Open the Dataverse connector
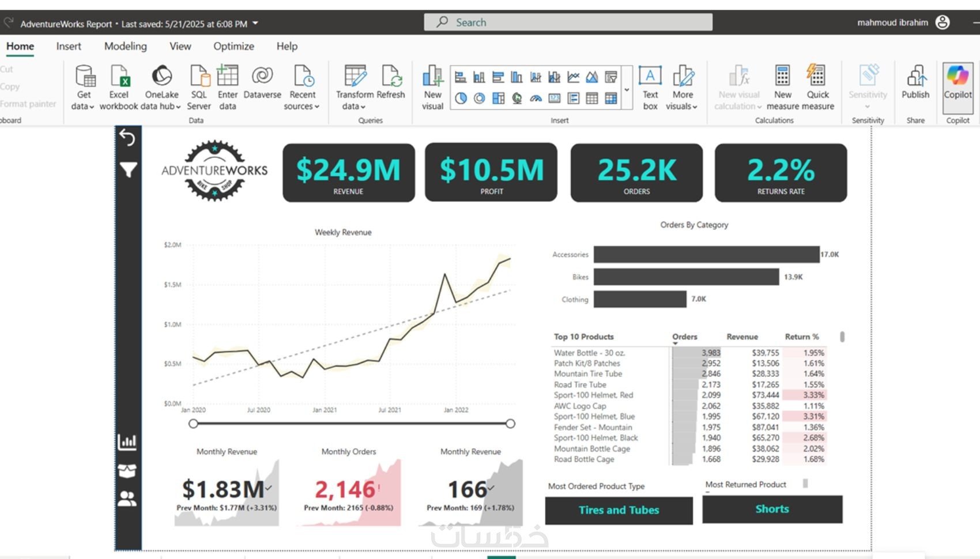Image resolution: width=980 pixels, height=559 pixels. (262, 82)
